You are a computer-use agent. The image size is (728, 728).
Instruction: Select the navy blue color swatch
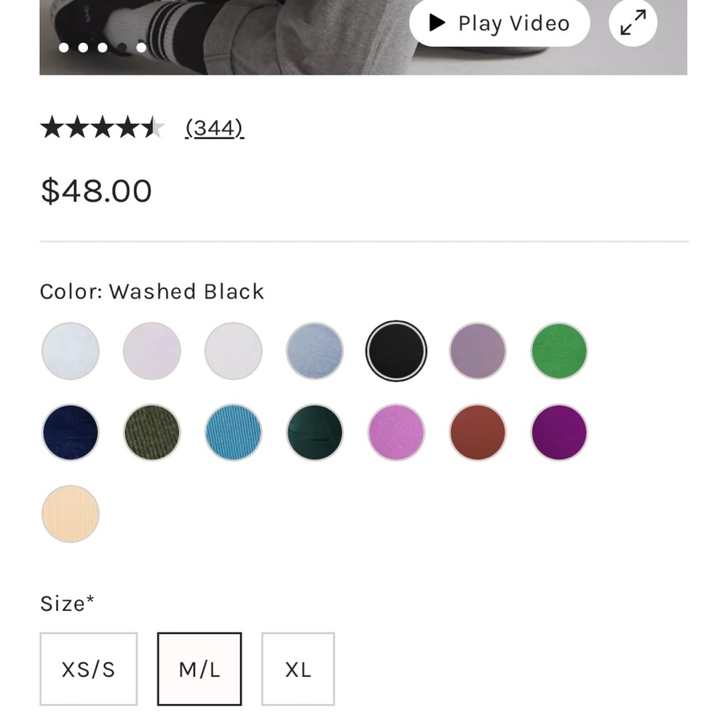[x=71, y=432]
